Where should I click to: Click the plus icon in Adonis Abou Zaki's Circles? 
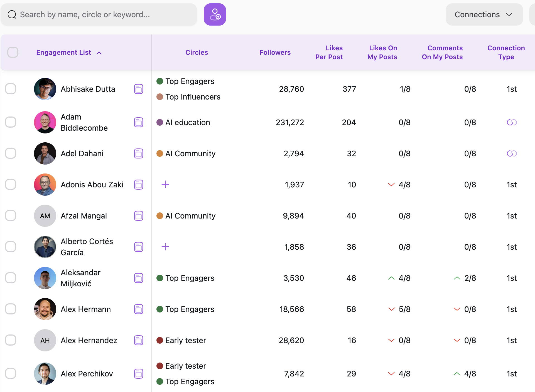165,184
